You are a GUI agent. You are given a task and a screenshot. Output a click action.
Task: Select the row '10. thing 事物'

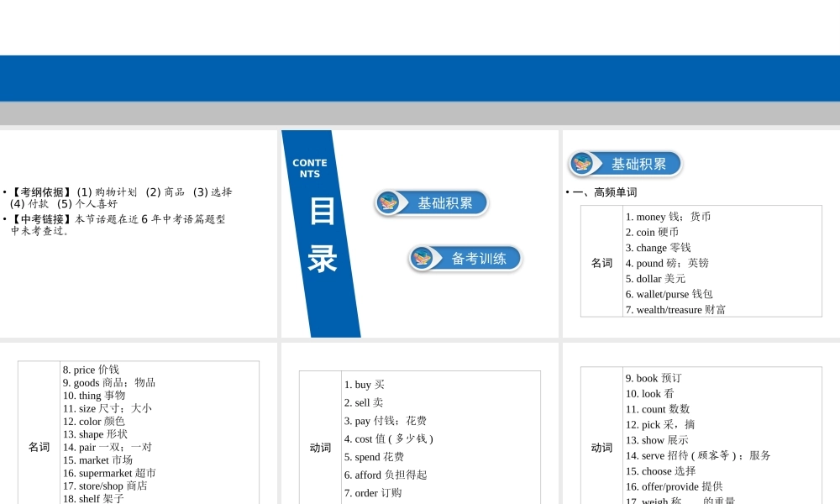point(94,396)
